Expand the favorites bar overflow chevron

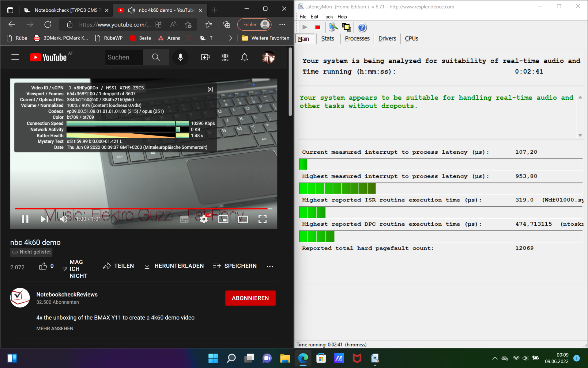[231, 38]
